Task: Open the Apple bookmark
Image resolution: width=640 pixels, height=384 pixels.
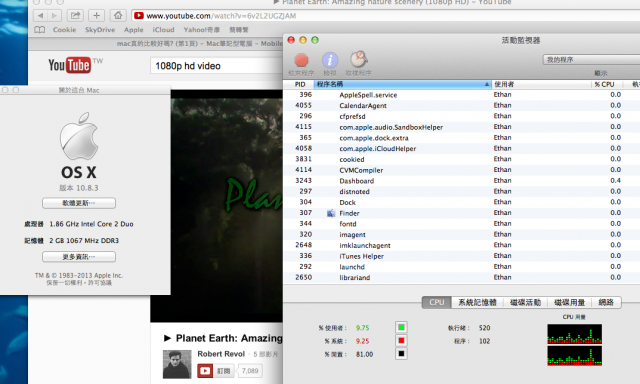Action: [133, 30]
